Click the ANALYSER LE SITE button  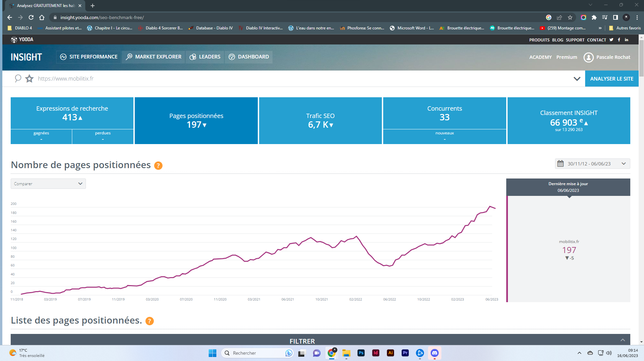(612, 79)
